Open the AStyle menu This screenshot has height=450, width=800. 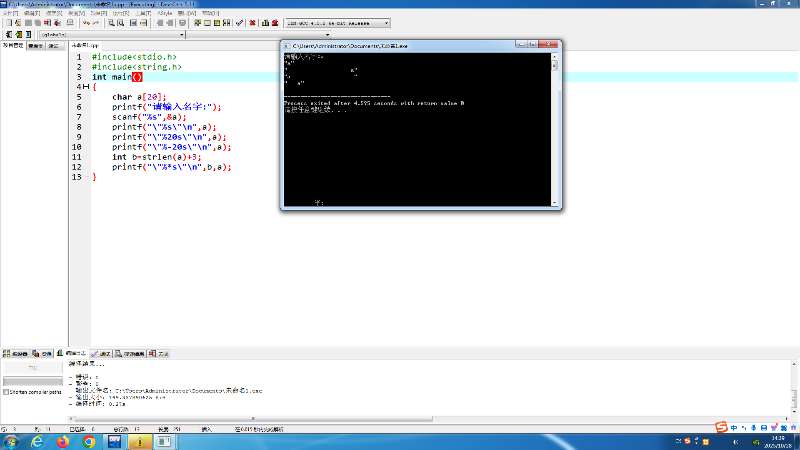pyautogui.click(x=165, y=13)
